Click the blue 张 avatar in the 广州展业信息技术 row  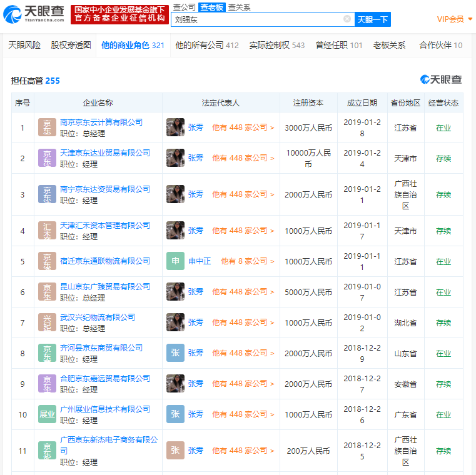tap(175, 414)
